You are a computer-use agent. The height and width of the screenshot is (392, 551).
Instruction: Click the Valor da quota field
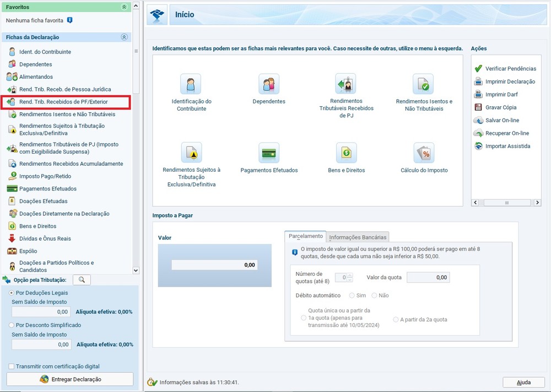point(428,277)
